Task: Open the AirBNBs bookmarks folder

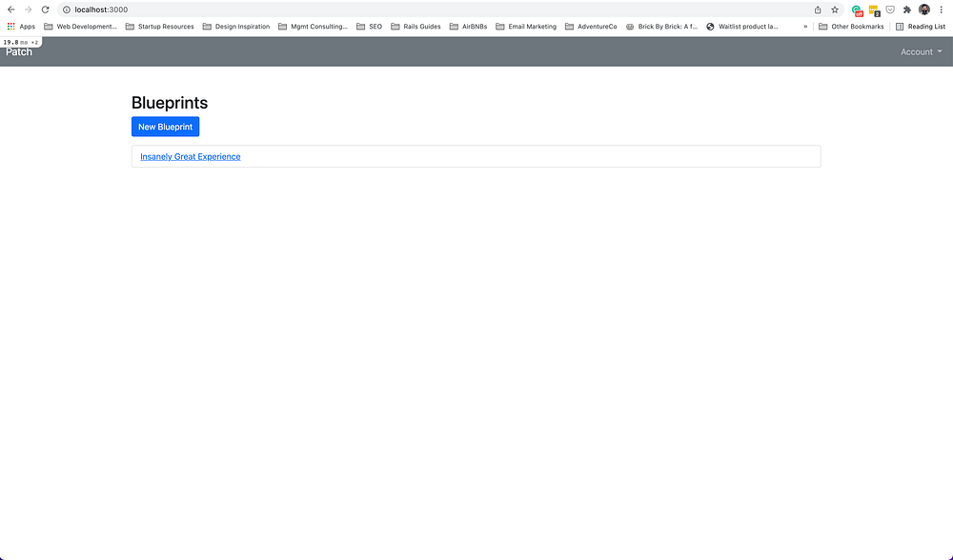Action: (x=468, y=27)
